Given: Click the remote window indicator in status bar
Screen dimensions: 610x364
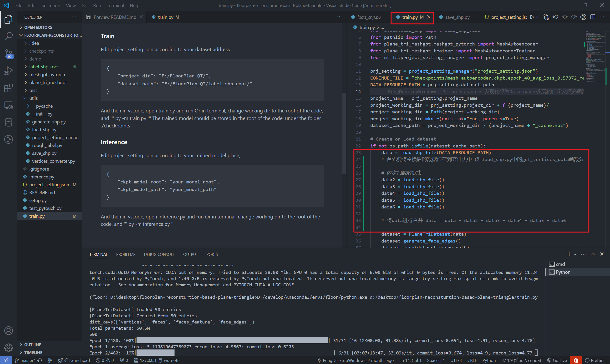Looking at the screenshot, I should click(6, 360).
